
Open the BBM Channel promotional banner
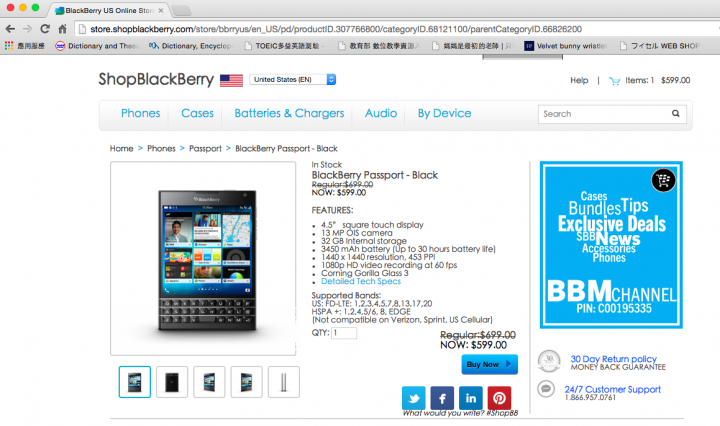click(611, 245)
